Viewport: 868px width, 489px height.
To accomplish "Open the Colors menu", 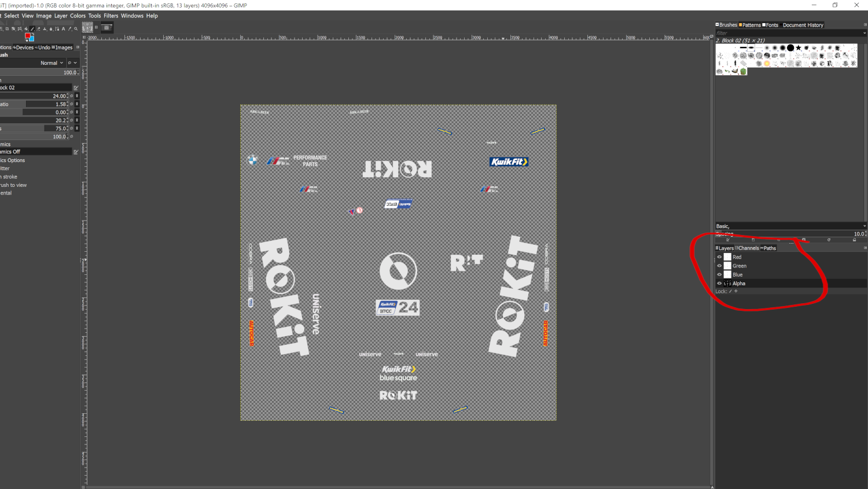I will point(78,16).
